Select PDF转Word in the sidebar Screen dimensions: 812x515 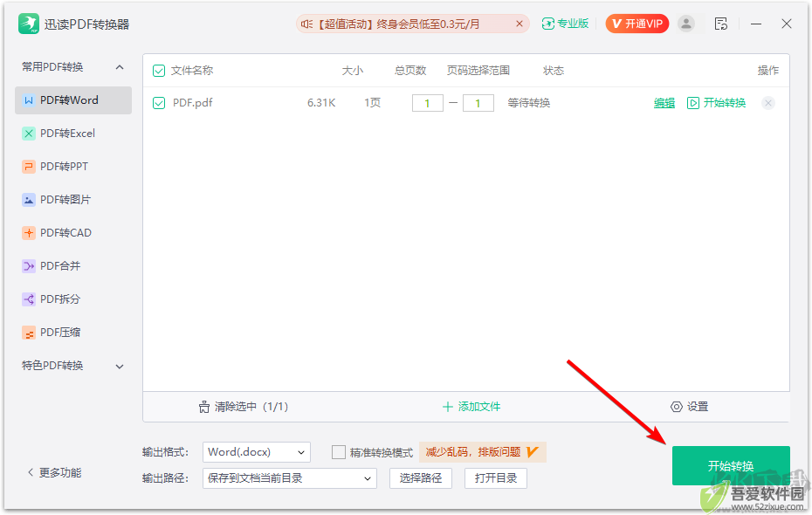point(73,100)
